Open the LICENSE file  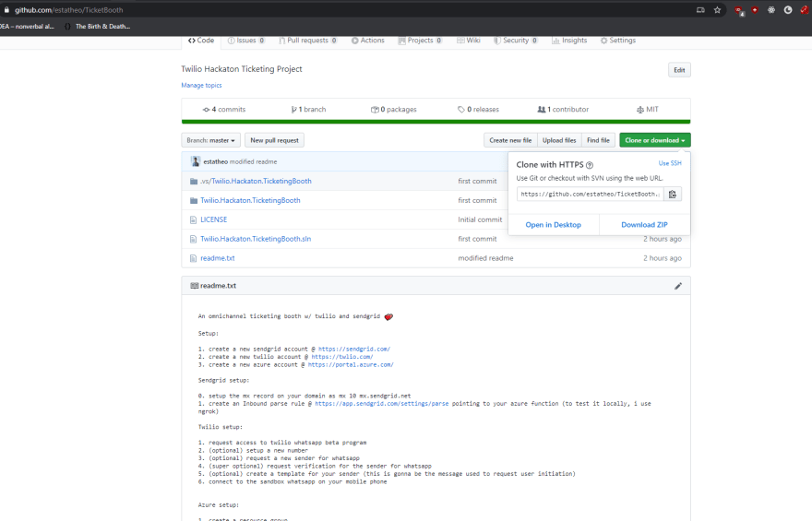pos(213,219)
